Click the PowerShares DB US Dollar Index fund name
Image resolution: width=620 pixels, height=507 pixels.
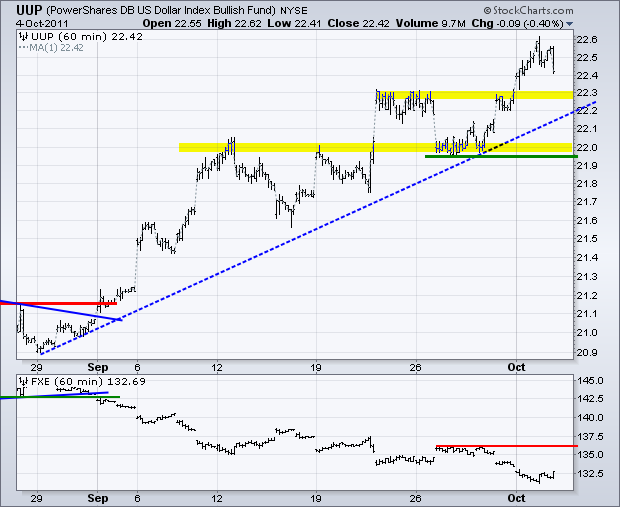(x=161, y=10)
